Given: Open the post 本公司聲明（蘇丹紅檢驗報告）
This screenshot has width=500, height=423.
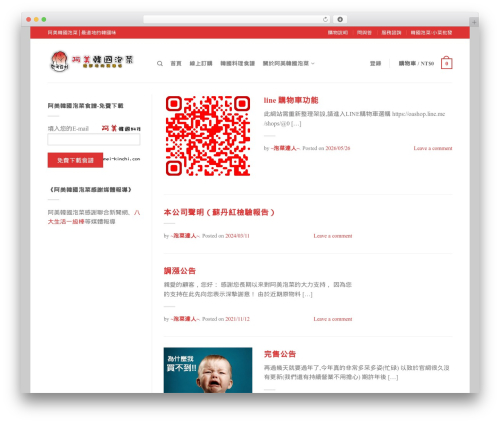Looking at the screenshot, I should point(219,212).
